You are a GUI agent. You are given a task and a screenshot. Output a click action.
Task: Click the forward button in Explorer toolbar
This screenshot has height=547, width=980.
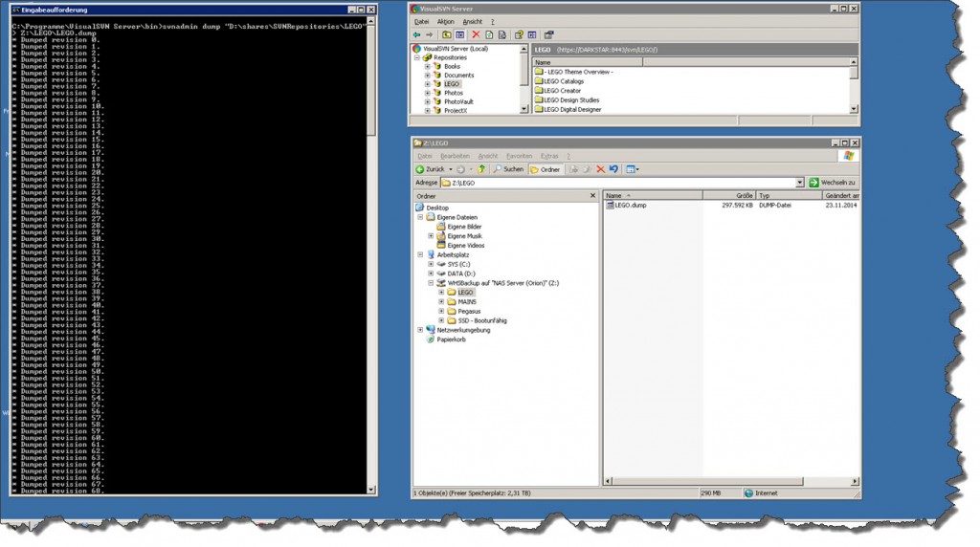(x=460, y=169)
